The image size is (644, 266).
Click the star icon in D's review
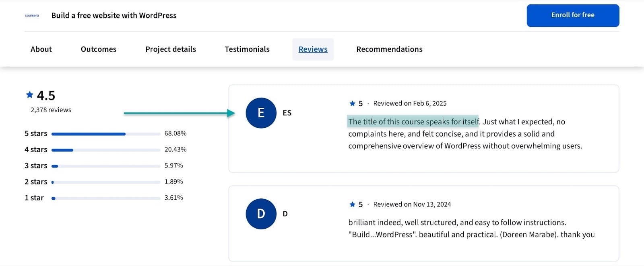click(352, 204)
